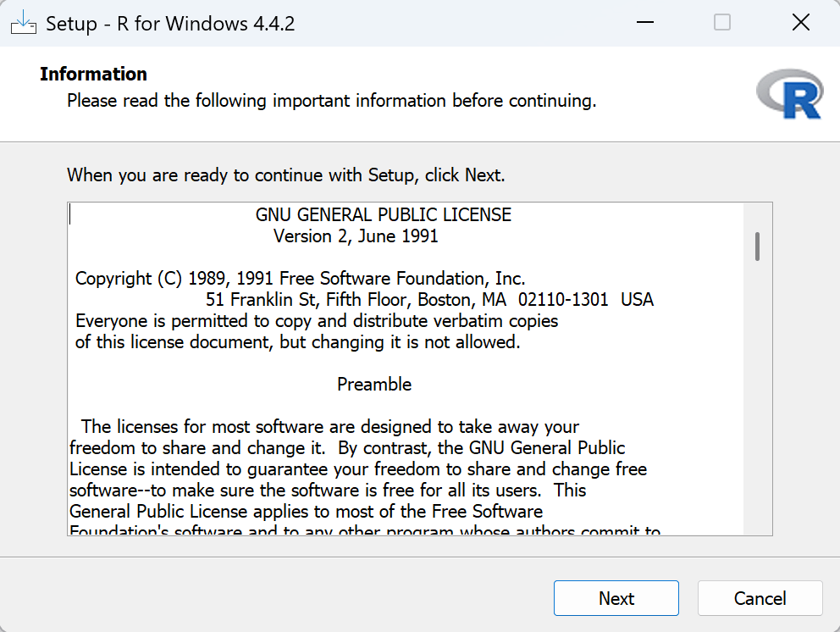Screen dimensions: 840x632
Task: Close the R Setup window
Action: [800, 23]
